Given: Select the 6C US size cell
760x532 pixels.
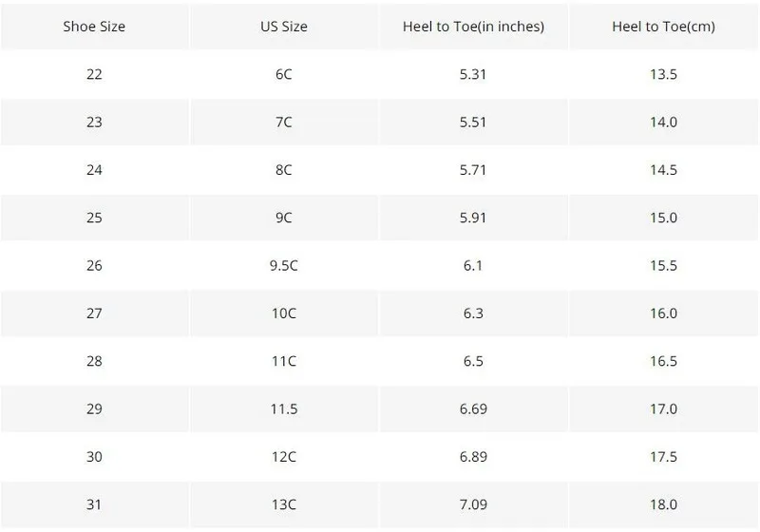Looking at the screenshot, I should tap(284, 75).
